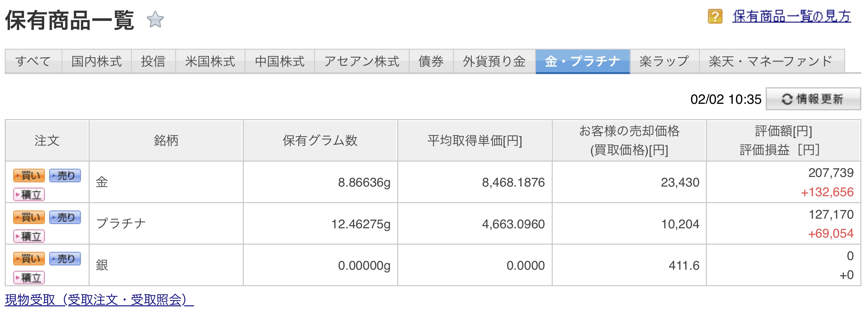Open the 国内株式 tab
Viewport: 868px width, 310px height.
point(97,61)
